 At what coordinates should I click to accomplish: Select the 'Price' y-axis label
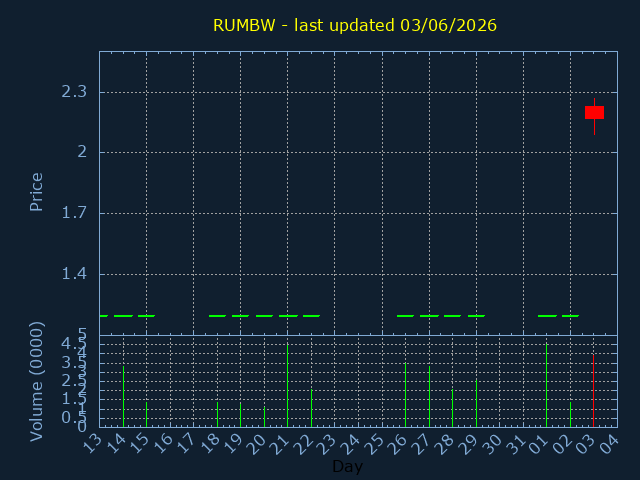(x=36, y=192)
